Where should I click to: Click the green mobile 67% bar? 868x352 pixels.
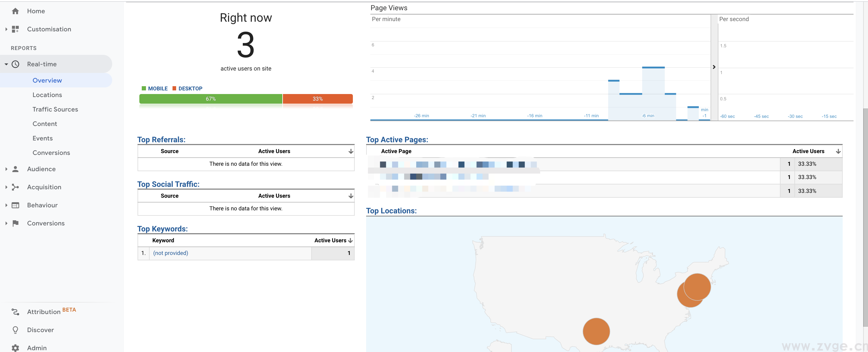pos(211,99)
